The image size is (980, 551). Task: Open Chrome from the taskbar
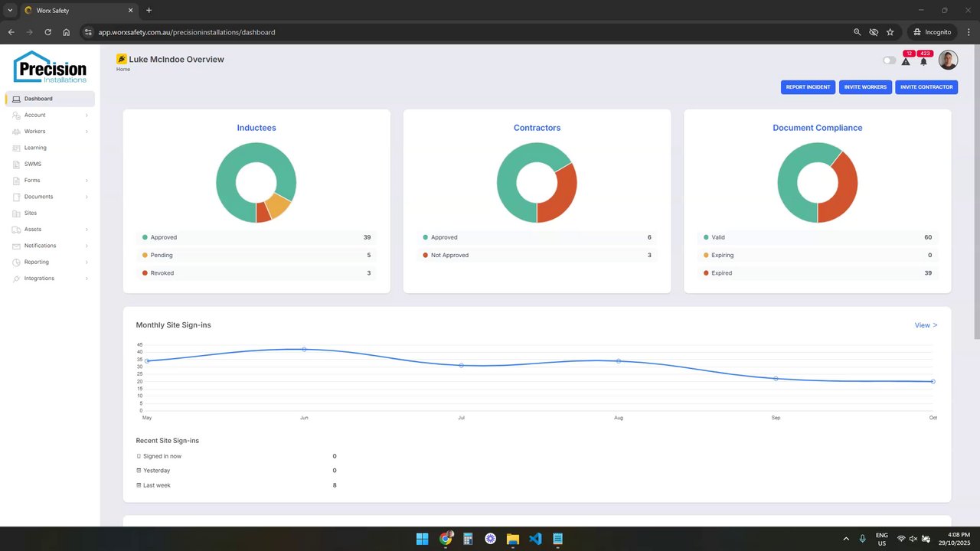(446, 539)
